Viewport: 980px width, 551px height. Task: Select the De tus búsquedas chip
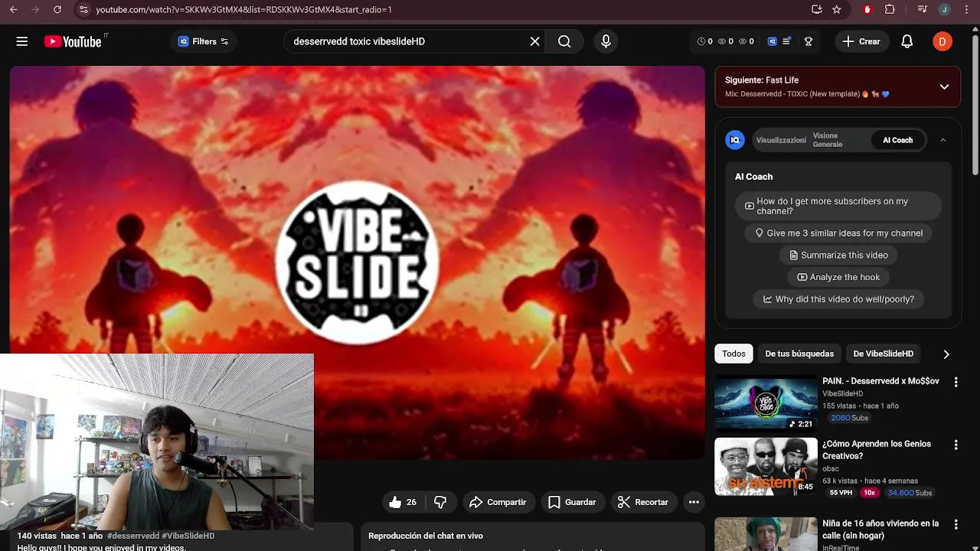click(x=799, y=354)
